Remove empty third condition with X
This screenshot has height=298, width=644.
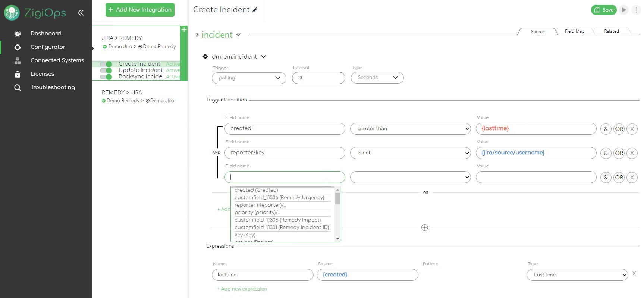[x=632, y=178]
